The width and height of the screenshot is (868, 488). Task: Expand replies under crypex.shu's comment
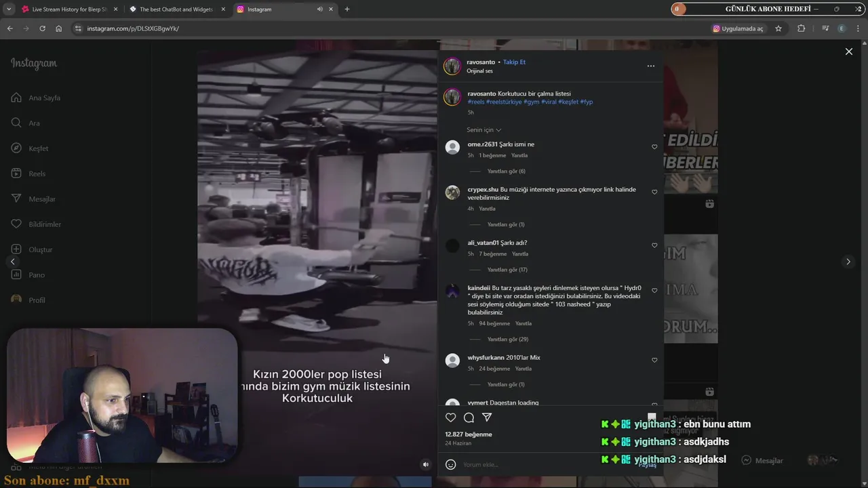click(x=506, y=224)
